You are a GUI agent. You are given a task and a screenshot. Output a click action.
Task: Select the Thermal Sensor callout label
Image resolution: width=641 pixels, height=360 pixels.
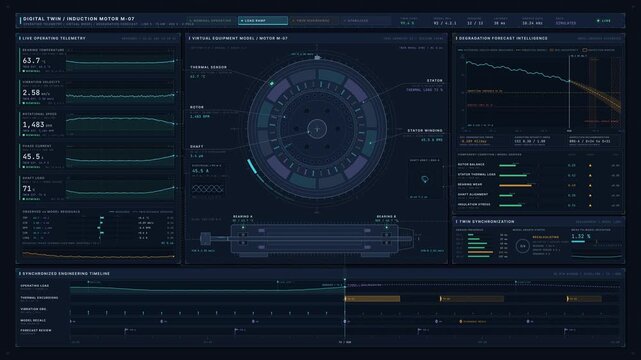208,67
